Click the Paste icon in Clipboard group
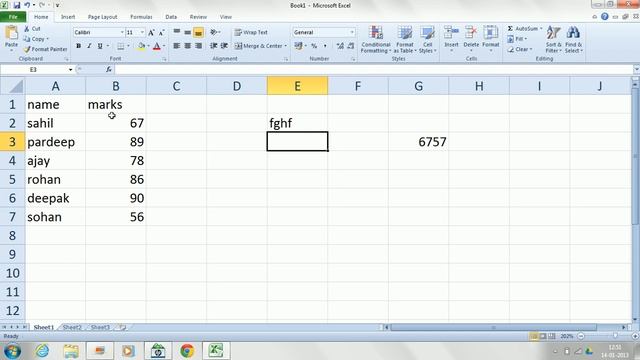 point(11,33)
